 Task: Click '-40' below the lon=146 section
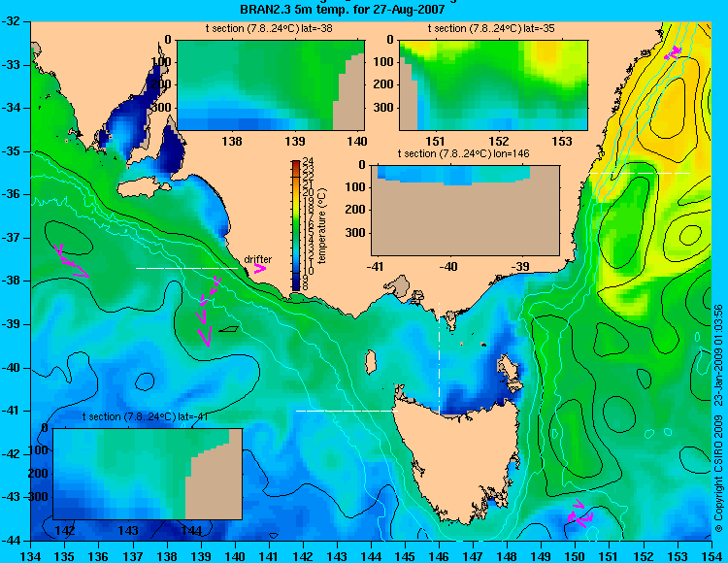click(x=448, y=266)
